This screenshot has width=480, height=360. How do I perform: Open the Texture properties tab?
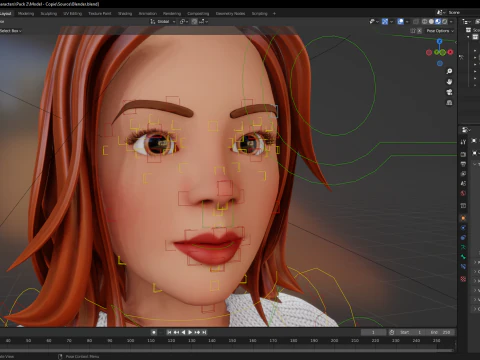tap(463, 279)
